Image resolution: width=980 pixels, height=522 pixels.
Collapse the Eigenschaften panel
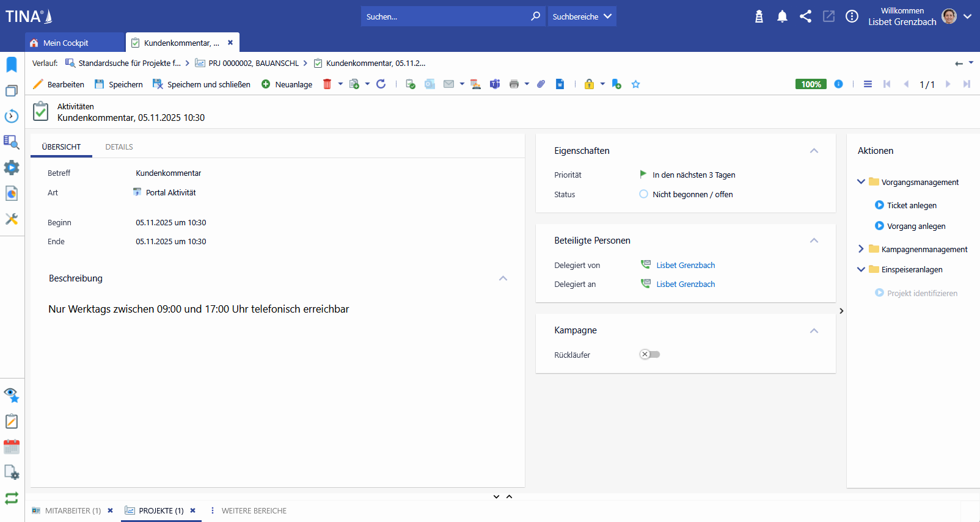pyautogui.click(x=814, y=151)
